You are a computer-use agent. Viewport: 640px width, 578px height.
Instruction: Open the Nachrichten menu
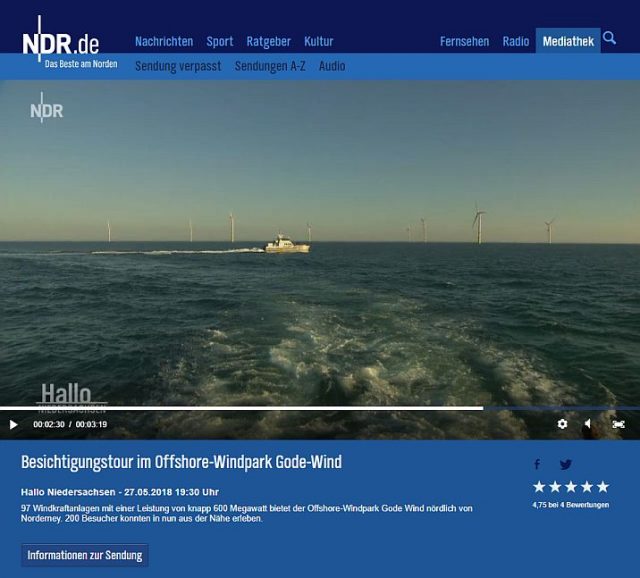(x=164, y=41)
